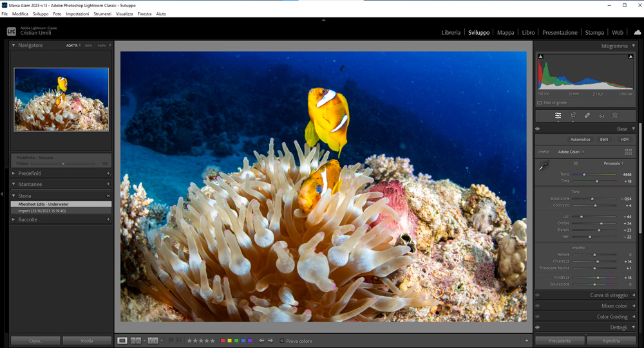Image resolution: width=644 pixels, height=348 pixels.
Task: Enable the Prova colore checkbox
Action: pyautogui.click(x=282, y=341)
